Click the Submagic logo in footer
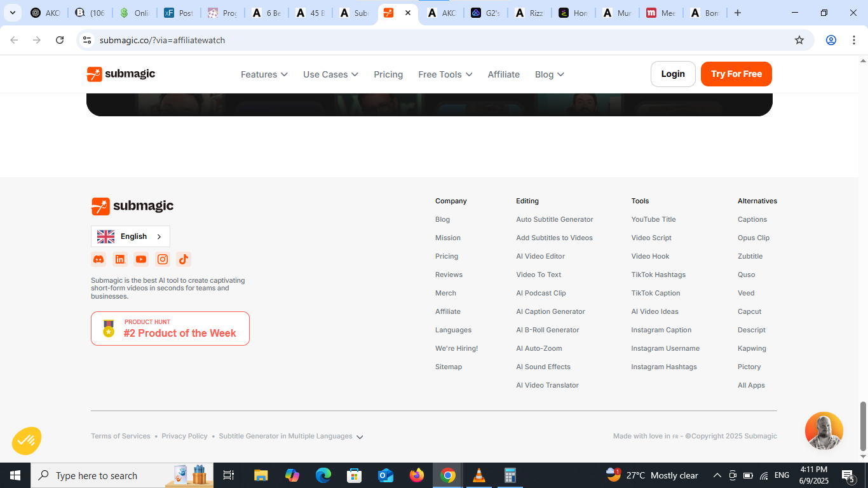 (x=132, y=207)
